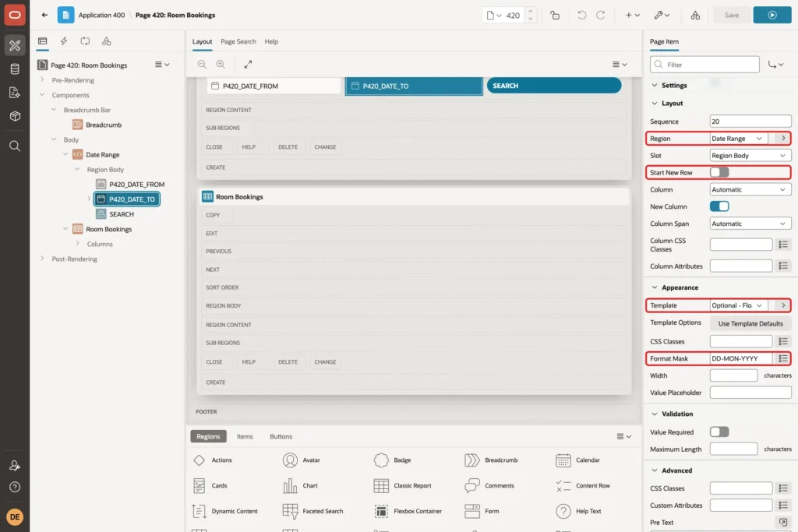The height and width of the screenshot is (532, 798).
Task: Open the Column dropdown
Action: coord(750,190)
